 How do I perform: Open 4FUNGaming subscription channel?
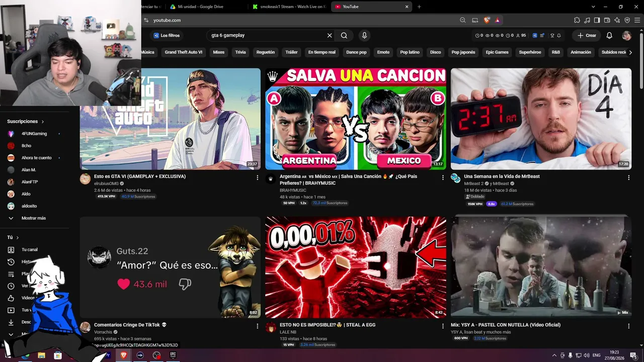coord(33,134)
